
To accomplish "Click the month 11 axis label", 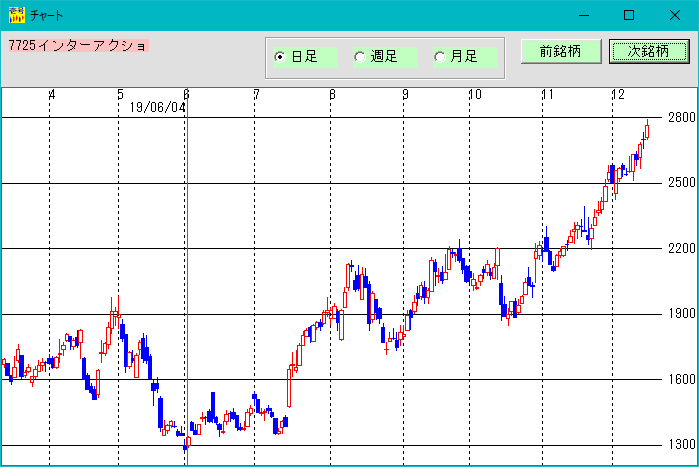I will click(x=548, y=94).
